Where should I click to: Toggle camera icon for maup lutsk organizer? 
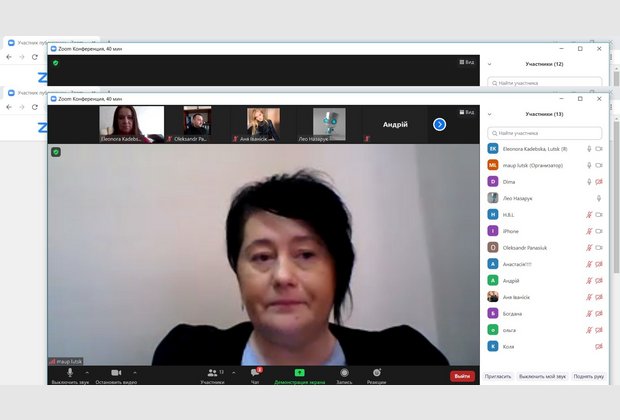599,165
